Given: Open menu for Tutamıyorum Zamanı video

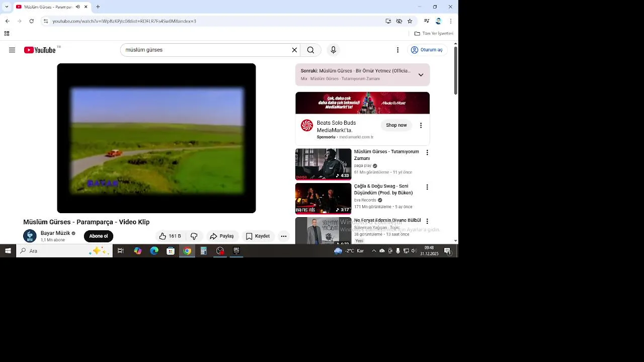Looking at the screenshot, I should [427, 152].
